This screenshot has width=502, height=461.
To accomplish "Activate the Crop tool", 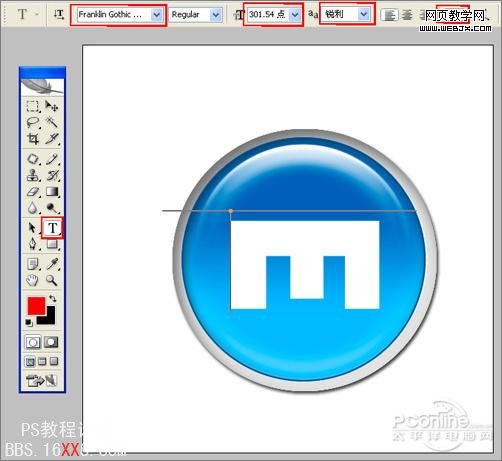I will [x=33, y=139].
